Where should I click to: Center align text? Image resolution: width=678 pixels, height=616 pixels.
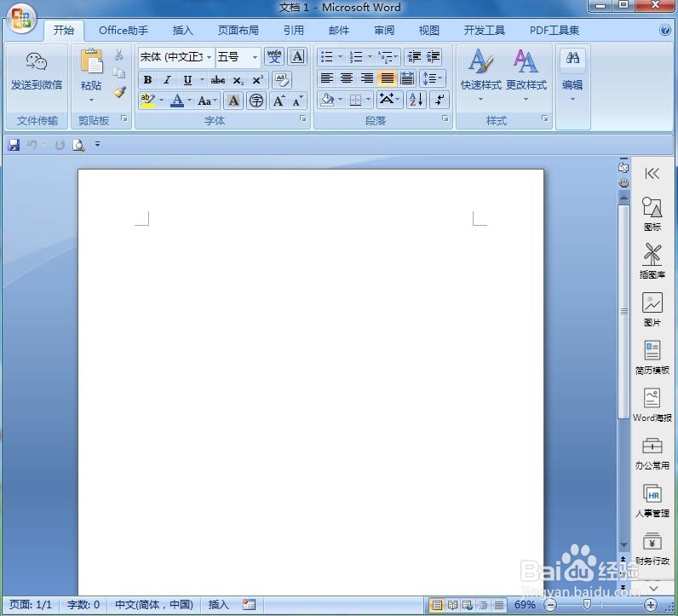[347, 78]
